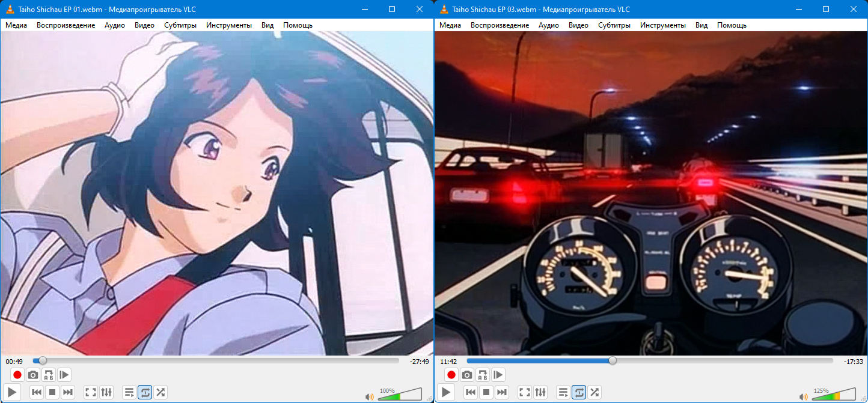Open Вид menu in EP 01 window
Image resolution: width=868 pixels, height=403 pixels.
point(267,25)
